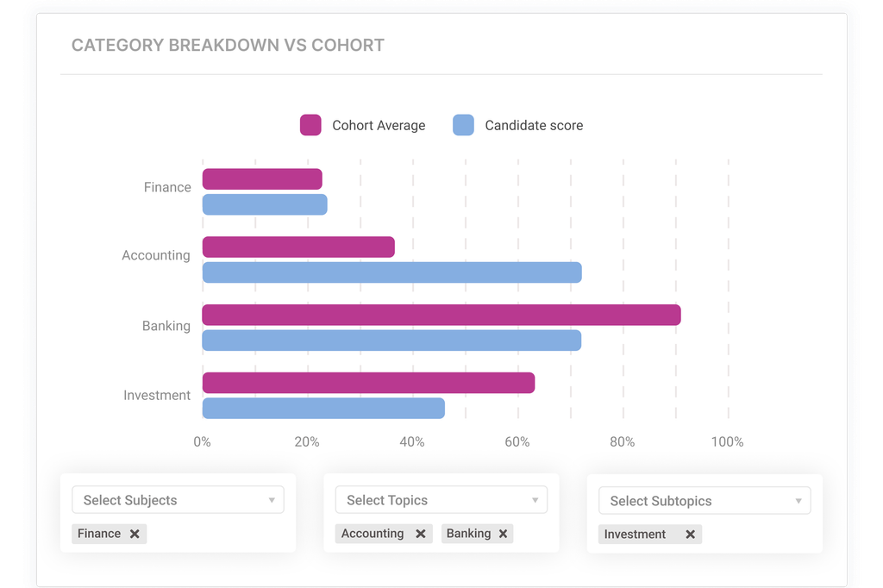
Task: Click the Select Subtopics dropdown arrow
Action: pos(798,500)
